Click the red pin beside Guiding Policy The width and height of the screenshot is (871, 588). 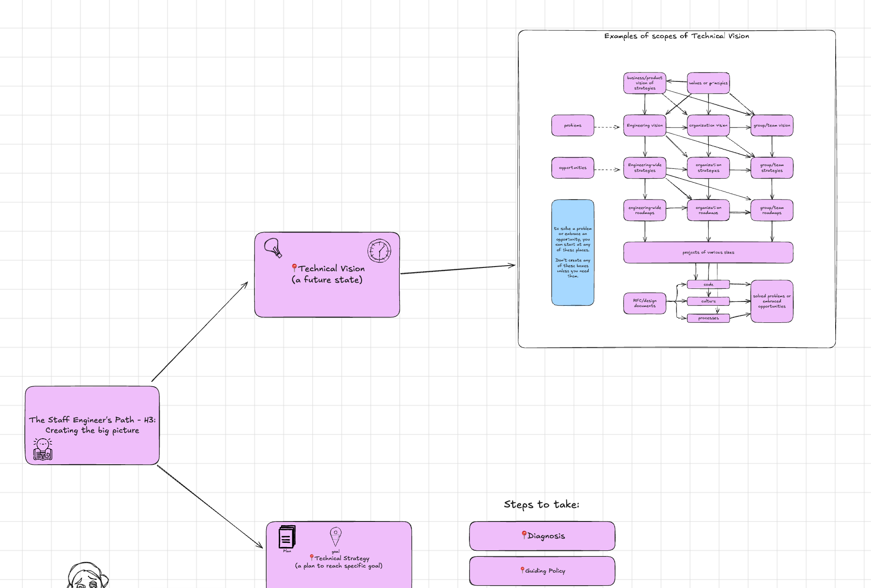tap(522, 570)
